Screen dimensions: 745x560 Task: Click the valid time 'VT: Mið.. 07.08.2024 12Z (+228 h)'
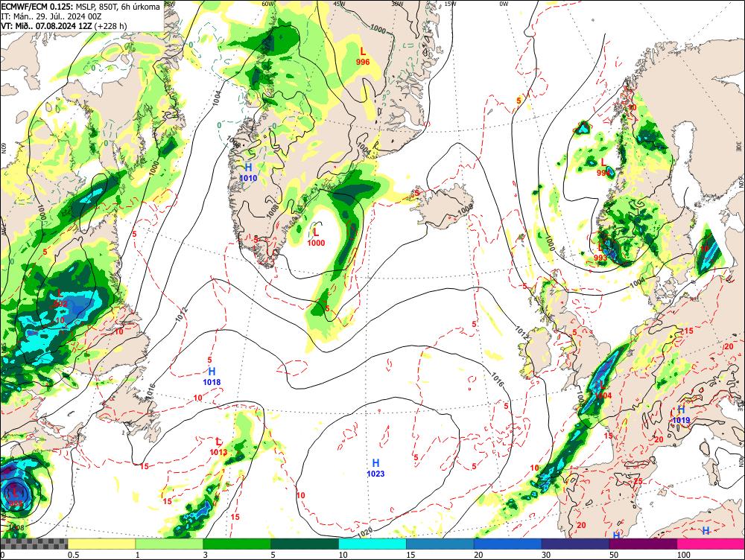[x=64, y=25]
